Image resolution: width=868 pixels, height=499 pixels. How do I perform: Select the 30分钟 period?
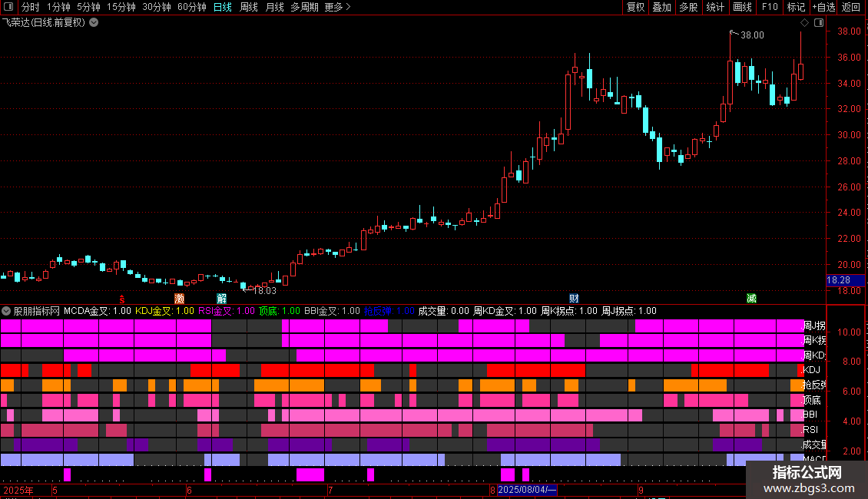[x=157, y=7]
